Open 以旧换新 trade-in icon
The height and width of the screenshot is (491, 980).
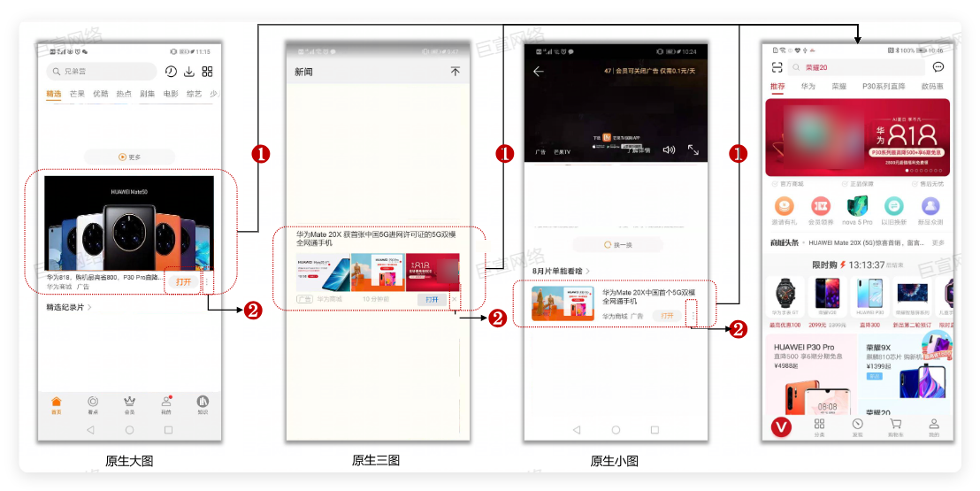[x=893, y=211]
